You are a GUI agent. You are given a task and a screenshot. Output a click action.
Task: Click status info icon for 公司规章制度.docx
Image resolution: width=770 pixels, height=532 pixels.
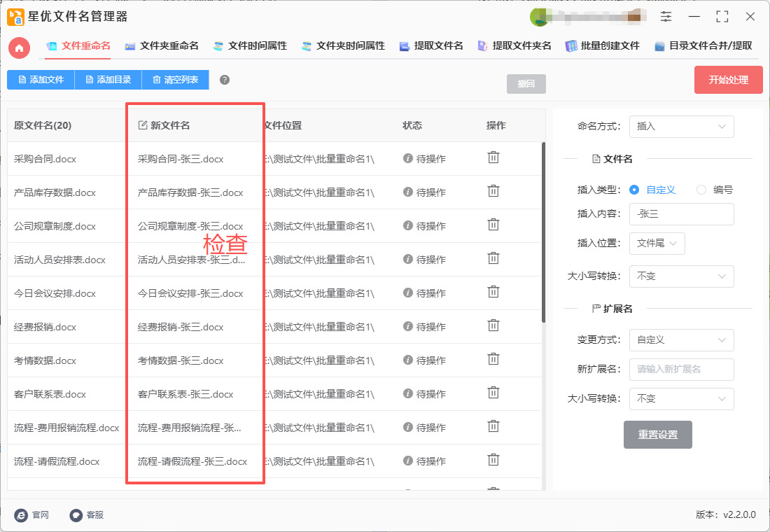click(x=408, y=225)
